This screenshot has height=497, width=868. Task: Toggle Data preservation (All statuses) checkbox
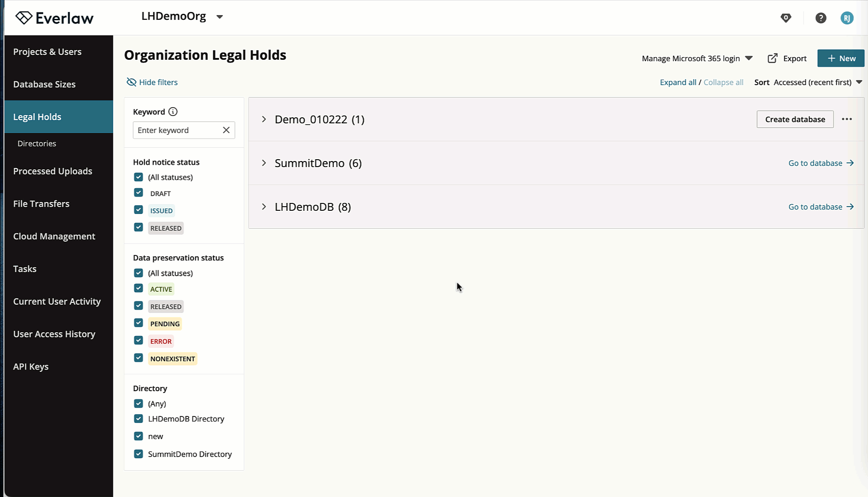(x=139, y=273)
